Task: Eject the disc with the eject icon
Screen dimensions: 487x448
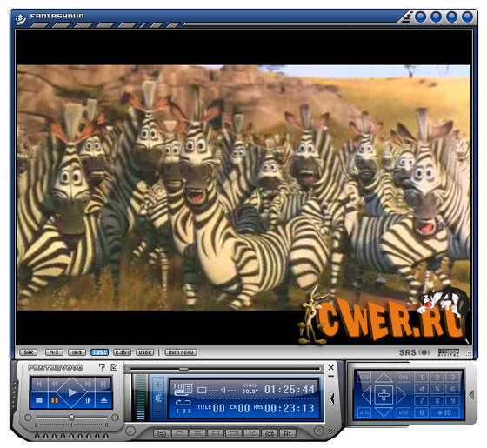Action: [x=104, y=400]
